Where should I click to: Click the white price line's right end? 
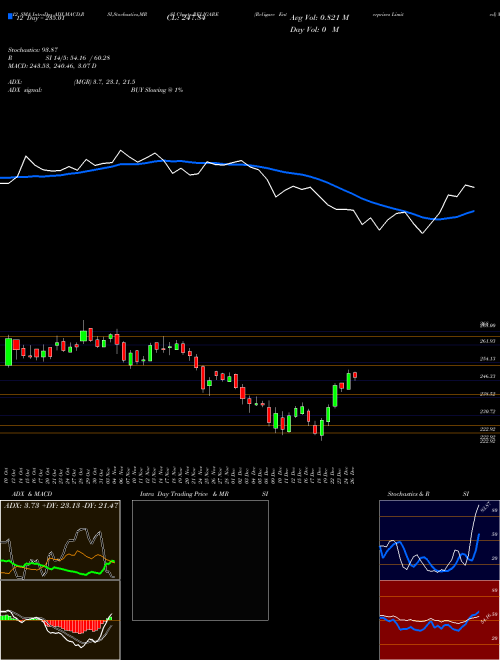(473, 187)
